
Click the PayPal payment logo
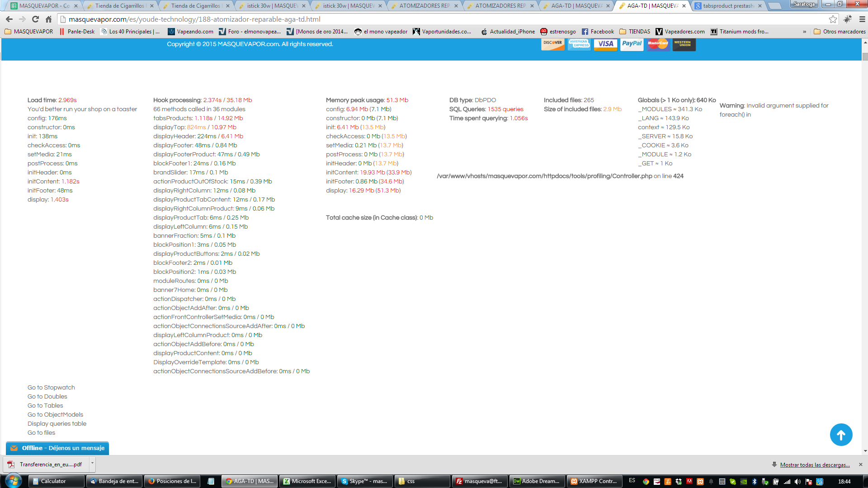(632, 44)
